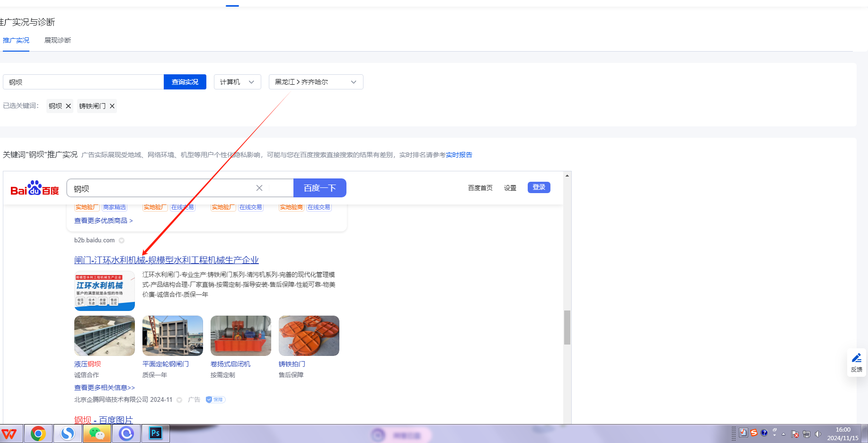Viewport: 868px width, 443px height.
Task: Open the 查看更多相关信息>> link
Action: [x=105, y=388]
